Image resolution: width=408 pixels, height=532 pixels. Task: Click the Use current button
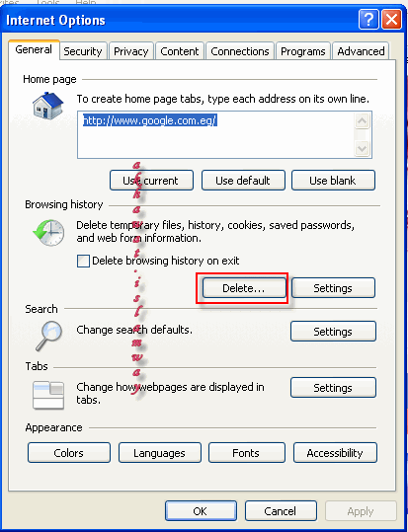[x=151, y=181]
